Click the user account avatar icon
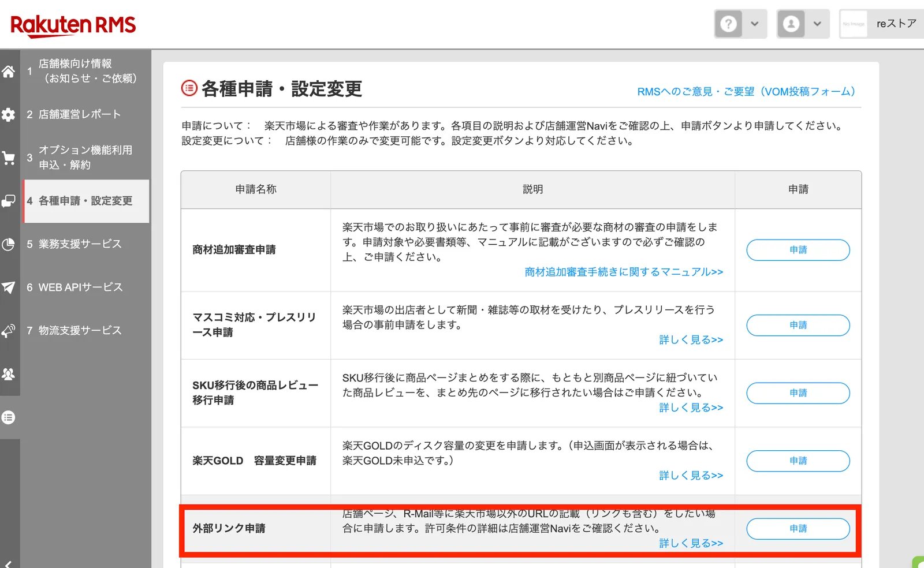 pyautogui.click(x=791, y=24)
